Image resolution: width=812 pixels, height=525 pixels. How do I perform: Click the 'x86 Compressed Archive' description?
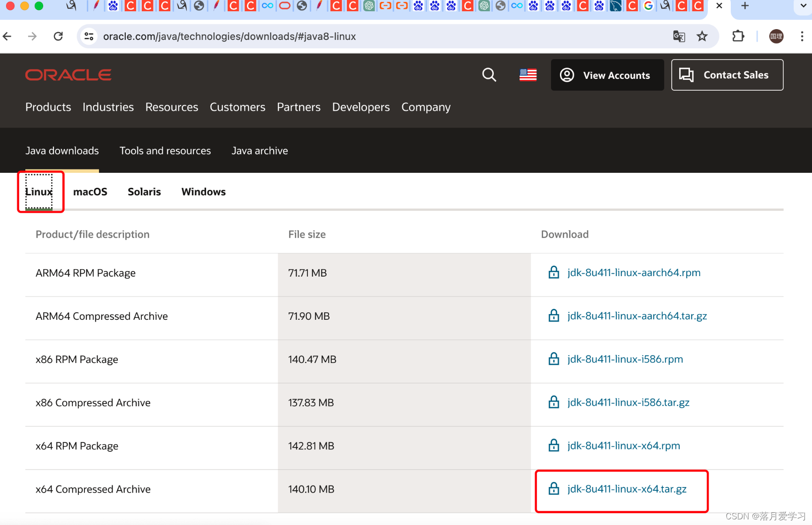[93, 402]
